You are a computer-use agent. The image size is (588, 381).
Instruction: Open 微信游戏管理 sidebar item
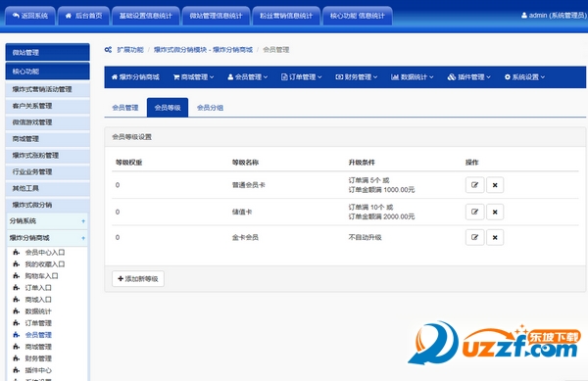click(48, 122)
